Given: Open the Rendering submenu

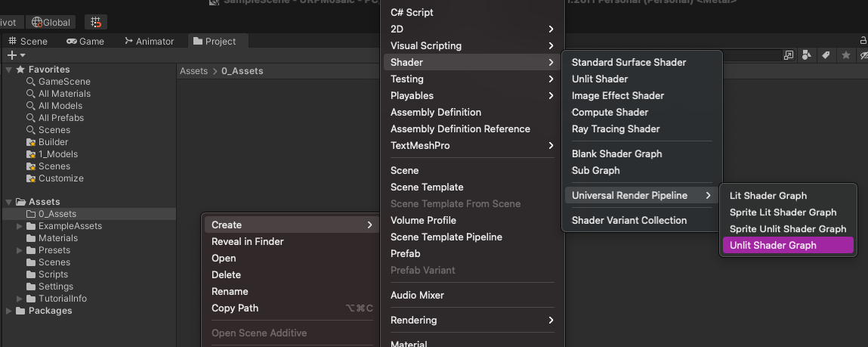Looking at the screenshot, I should click(472, 320).
